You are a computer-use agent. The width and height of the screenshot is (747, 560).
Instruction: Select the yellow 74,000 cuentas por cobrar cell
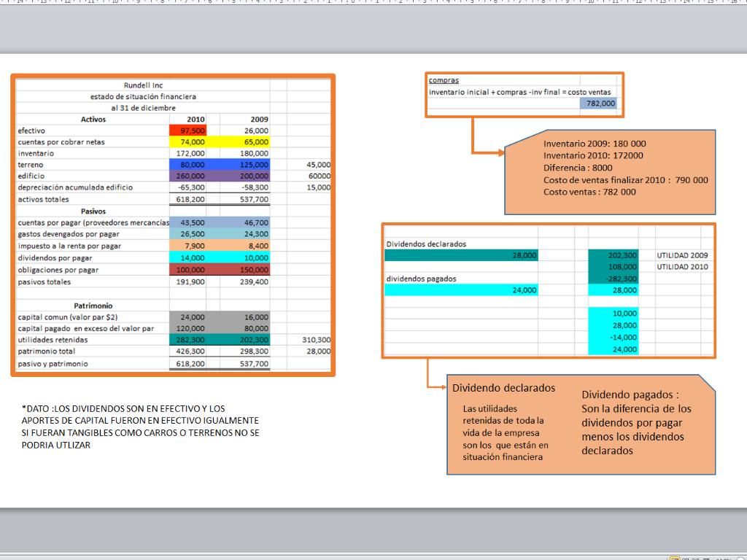point(187,142)
